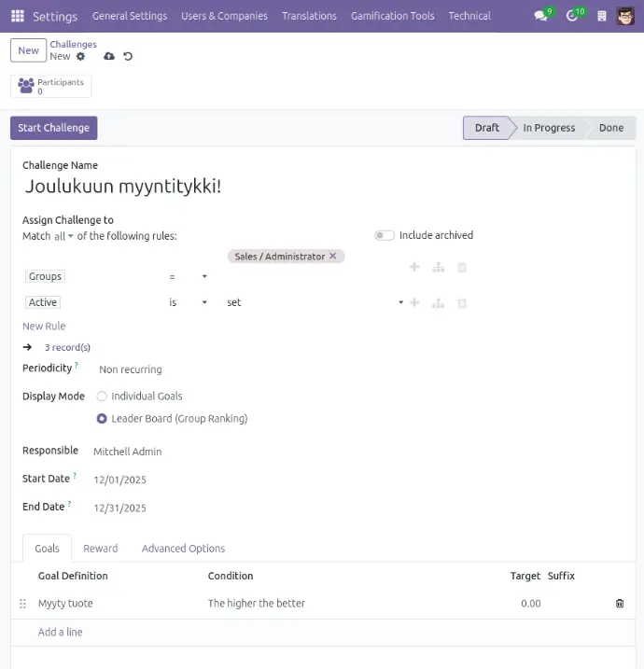Open the chat messages icon
The image size is (644, 669).
(540, 16)
